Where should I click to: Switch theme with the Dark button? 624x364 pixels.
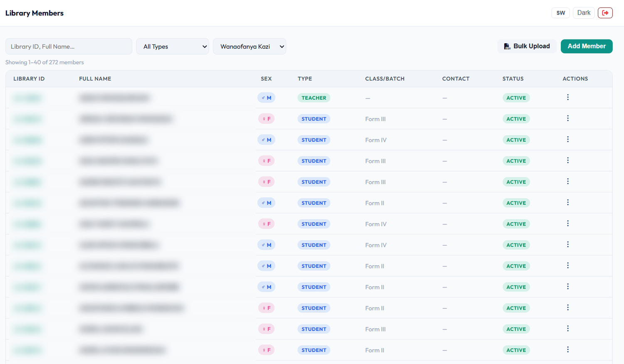tap(584, 13)
